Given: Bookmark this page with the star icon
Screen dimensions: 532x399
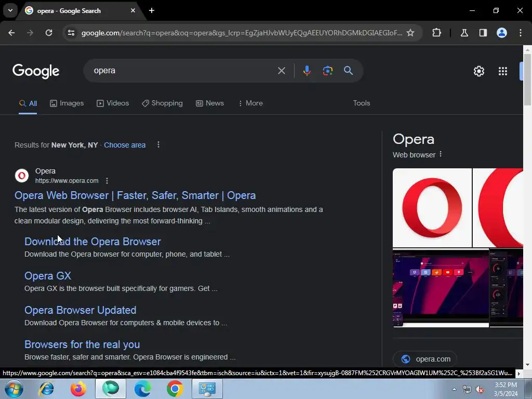Looking at the screenshot, I should coord(410,33).
